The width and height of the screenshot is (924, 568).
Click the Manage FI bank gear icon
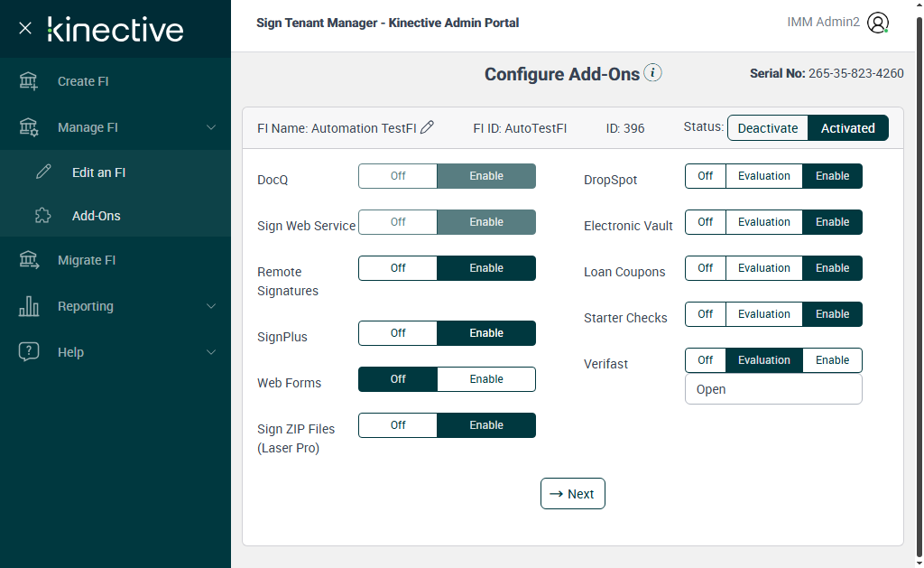(28, 127)
